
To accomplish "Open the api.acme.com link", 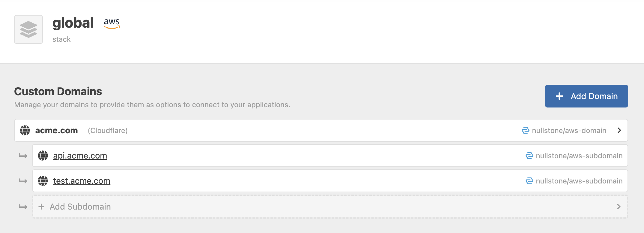I will 80,156.
